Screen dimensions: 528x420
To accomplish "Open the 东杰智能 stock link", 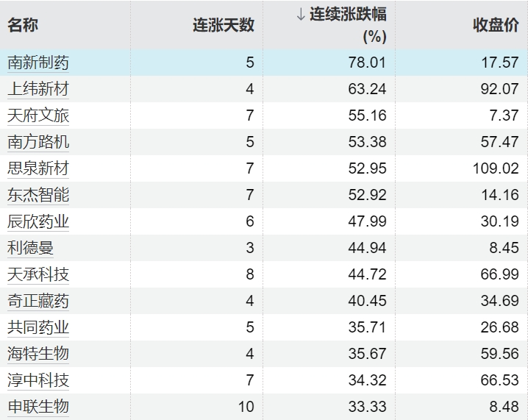I will tap(38, 195).
